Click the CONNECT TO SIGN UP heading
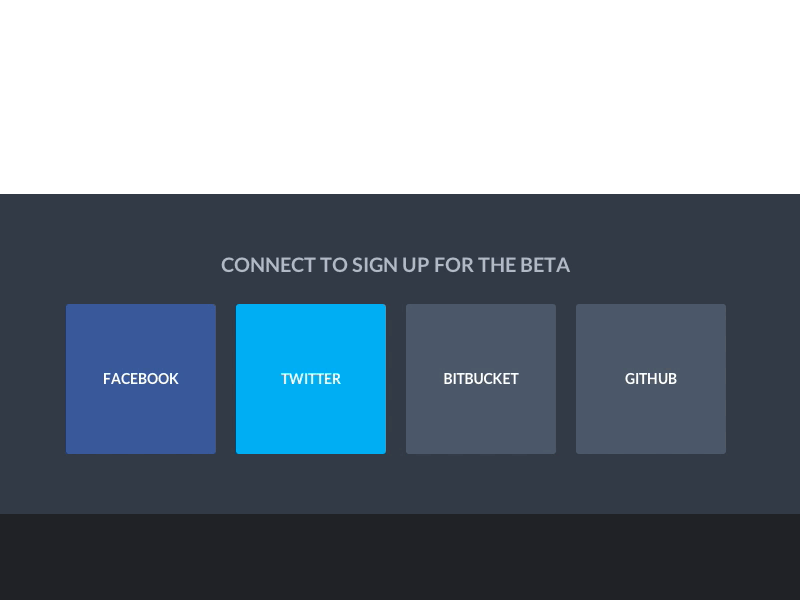The image size is (800, 600). [396, 264]
